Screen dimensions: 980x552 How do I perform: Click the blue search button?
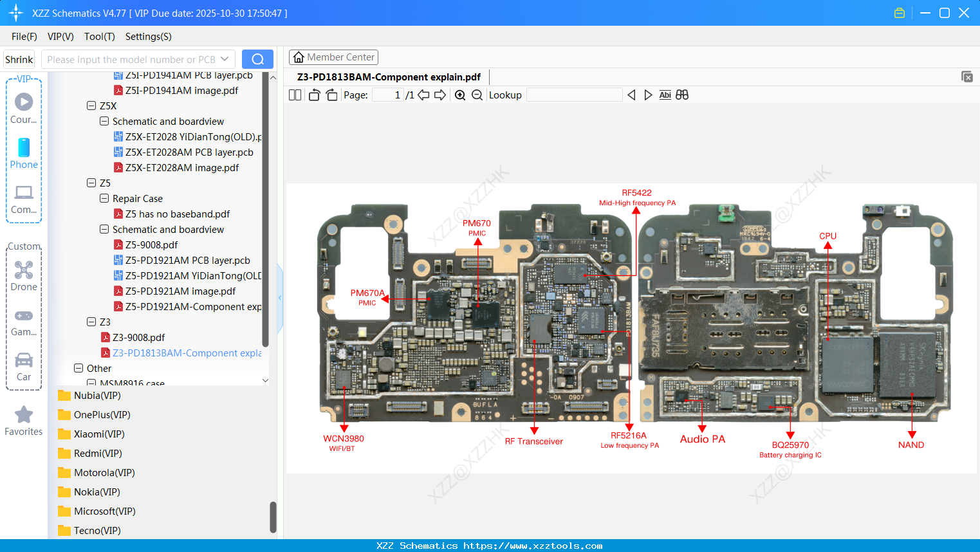(x=257, y=59)
